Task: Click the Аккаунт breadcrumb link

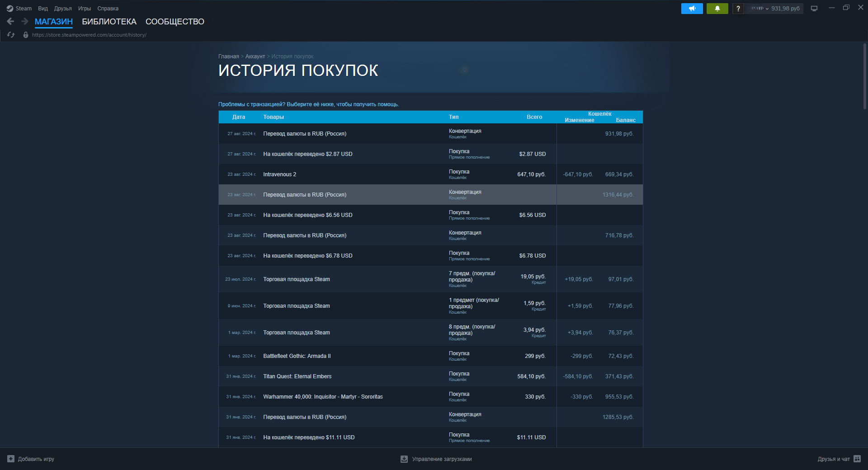Action: tap(255, 56)
